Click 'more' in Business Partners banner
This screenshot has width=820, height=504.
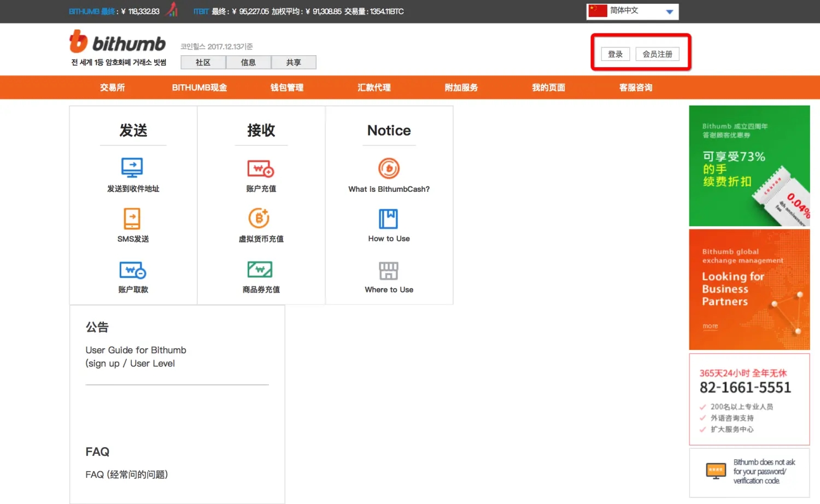click(x=710, y=326)
